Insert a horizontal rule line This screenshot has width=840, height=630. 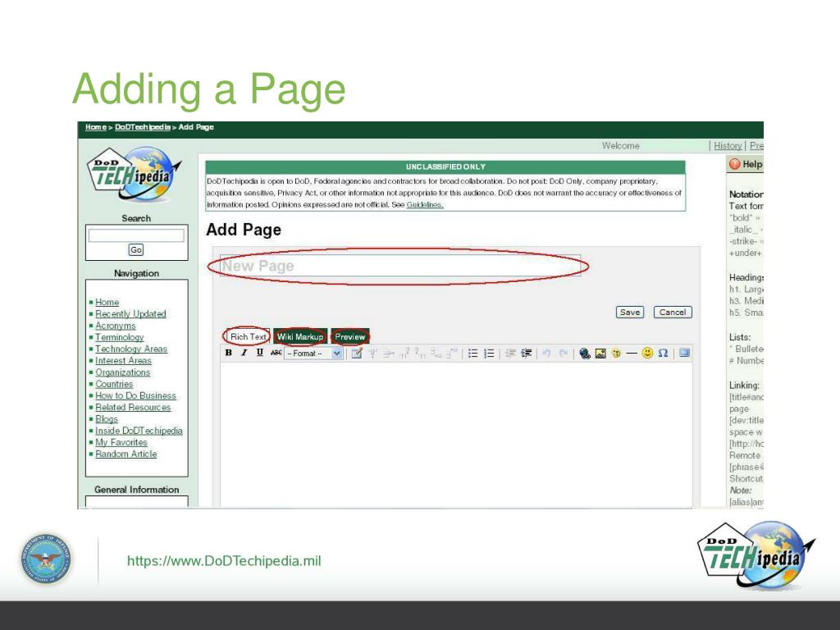[632, 353]
